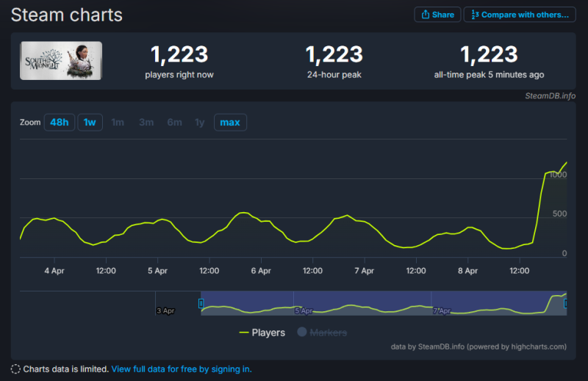Toggle the Players series in legend
This screenshot has height=381, width=588.
point(262,333)
